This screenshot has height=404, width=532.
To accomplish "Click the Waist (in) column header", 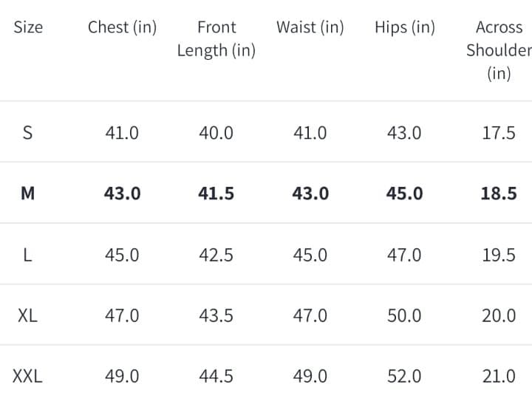I will (310, 27).
